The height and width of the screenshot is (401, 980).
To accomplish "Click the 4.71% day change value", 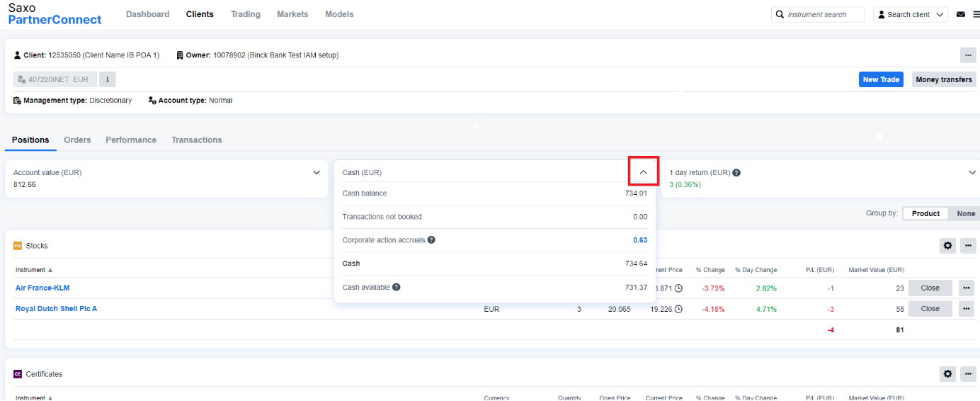I will pos(765,309).
